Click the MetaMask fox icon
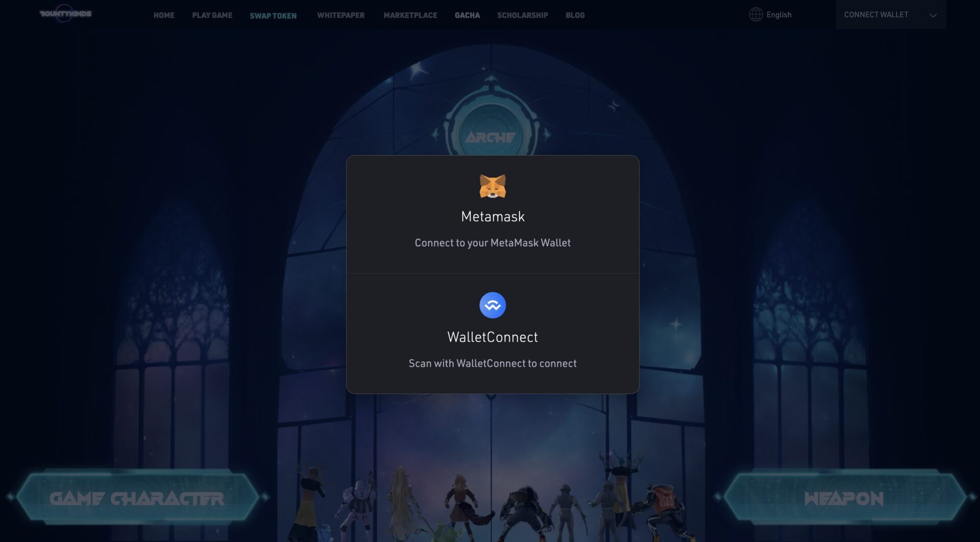 493,186
